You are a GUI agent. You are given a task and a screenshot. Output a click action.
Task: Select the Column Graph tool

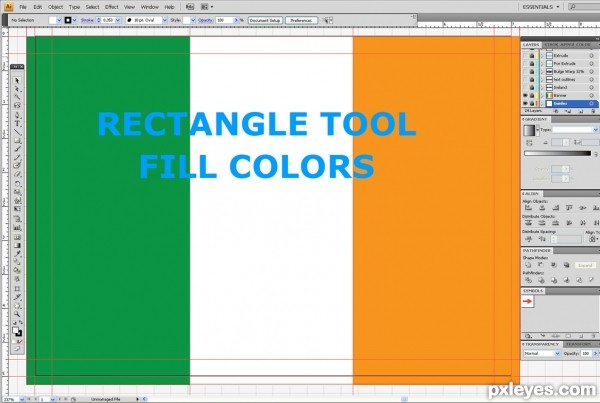point(17,228)
